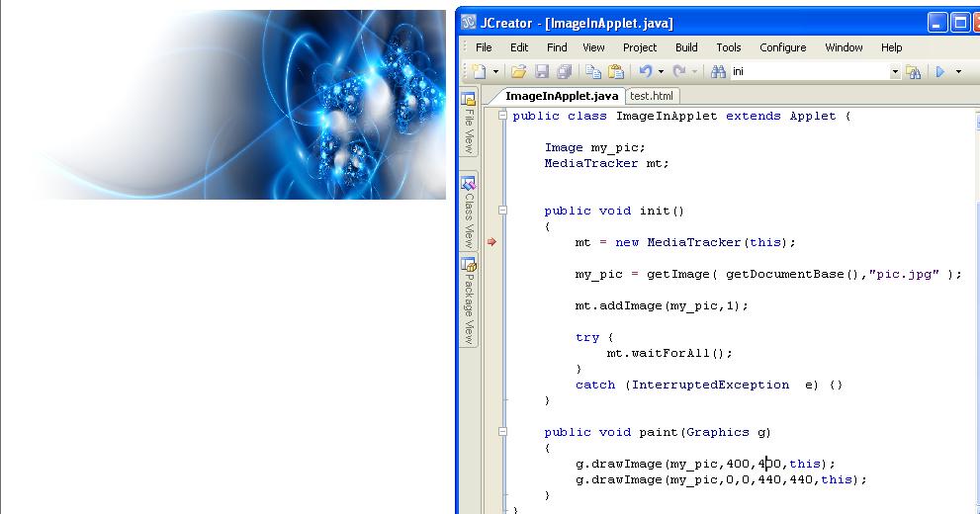Viewport: 980px width, 514px height.
Task: Click the Copy toolbar icon
Action: point(593,72)
